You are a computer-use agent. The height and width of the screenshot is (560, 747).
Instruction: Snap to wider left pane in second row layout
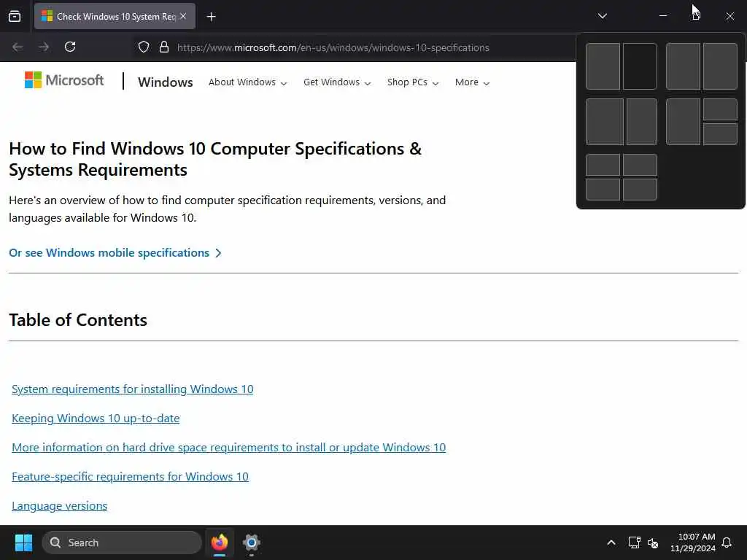pos(605,122)
